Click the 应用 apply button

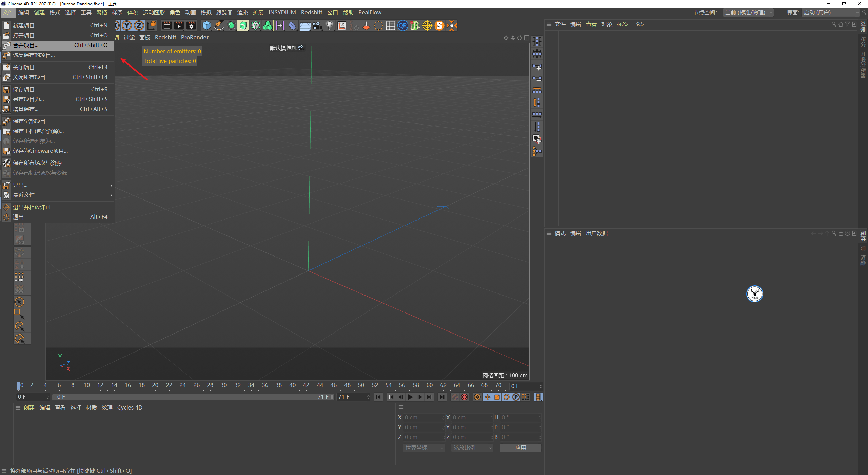(520, 448)
